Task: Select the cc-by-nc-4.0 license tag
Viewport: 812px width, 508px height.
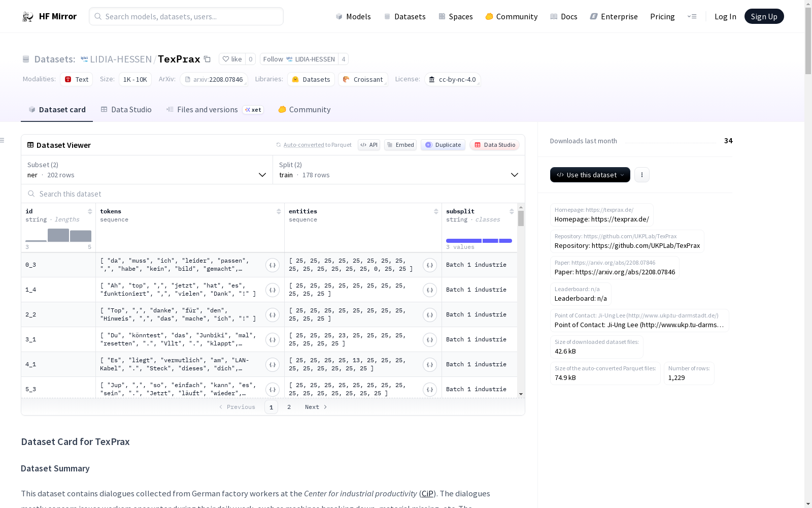Action: click(452, 79)
